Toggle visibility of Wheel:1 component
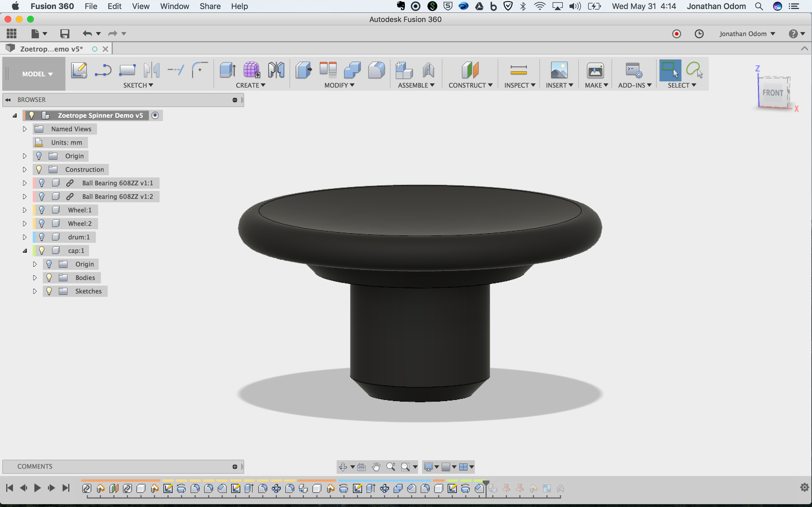The image size is (812, 507). [x=42, y=210]
